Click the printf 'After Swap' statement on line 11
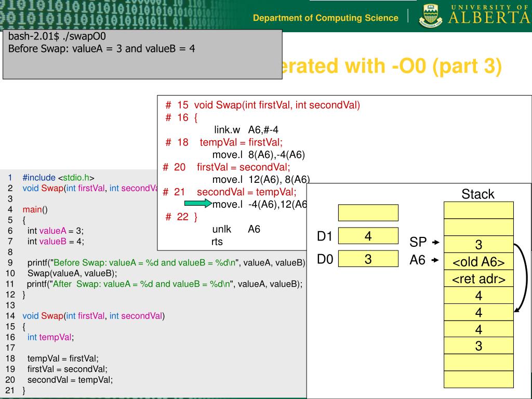This screenshot has height=399, width=532. click(x=165, y=284)
